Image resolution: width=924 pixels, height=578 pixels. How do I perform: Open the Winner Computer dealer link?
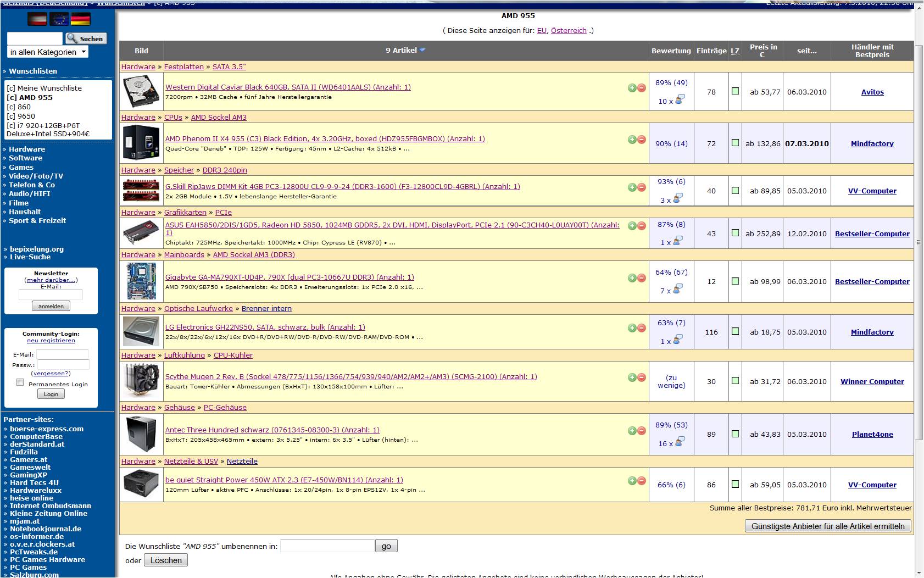(872, 381)
